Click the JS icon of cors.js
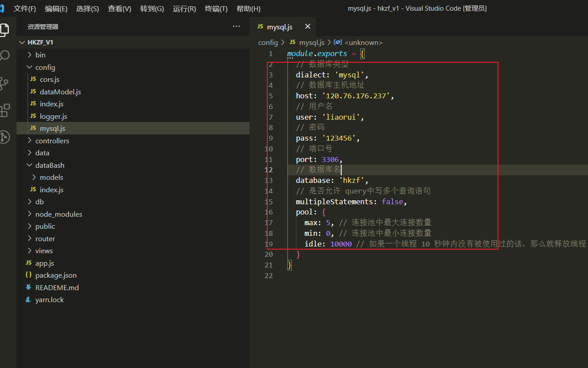The width and height of the screenshot is (588, 368). (x=33, y=79)
